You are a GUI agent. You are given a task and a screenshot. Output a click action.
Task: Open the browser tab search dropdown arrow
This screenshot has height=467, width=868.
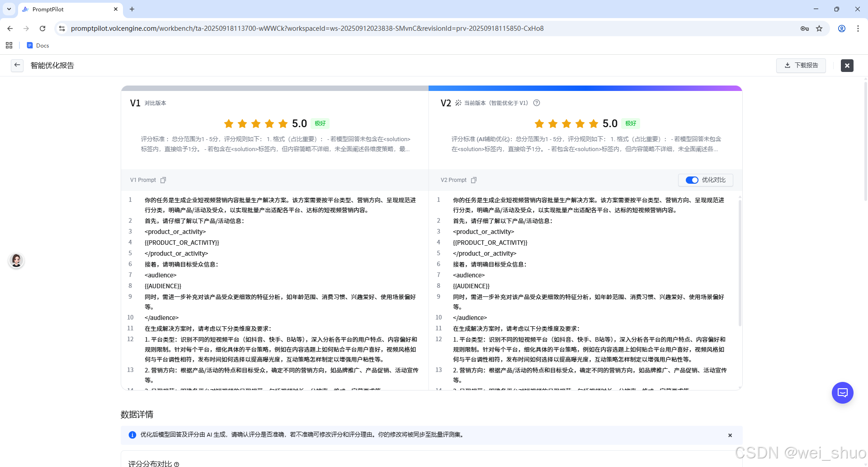9,9
